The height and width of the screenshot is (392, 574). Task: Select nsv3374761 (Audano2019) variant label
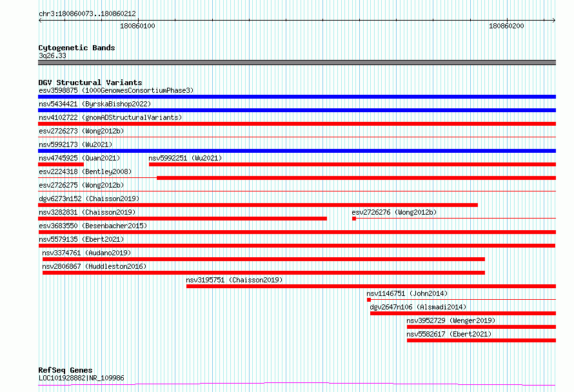pos(86,253)
